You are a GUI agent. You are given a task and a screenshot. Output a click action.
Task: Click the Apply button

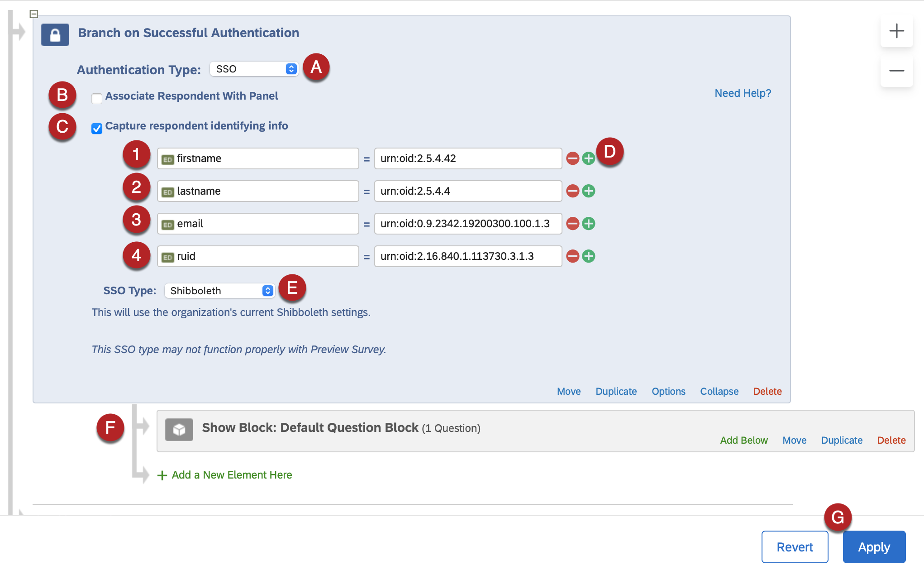coord(874,547)
